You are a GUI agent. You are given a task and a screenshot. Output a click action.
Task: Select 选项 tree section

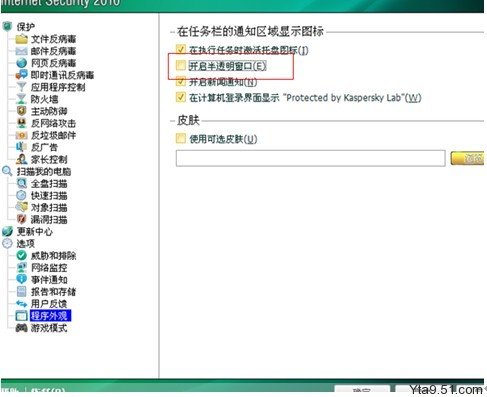point(26,244)
